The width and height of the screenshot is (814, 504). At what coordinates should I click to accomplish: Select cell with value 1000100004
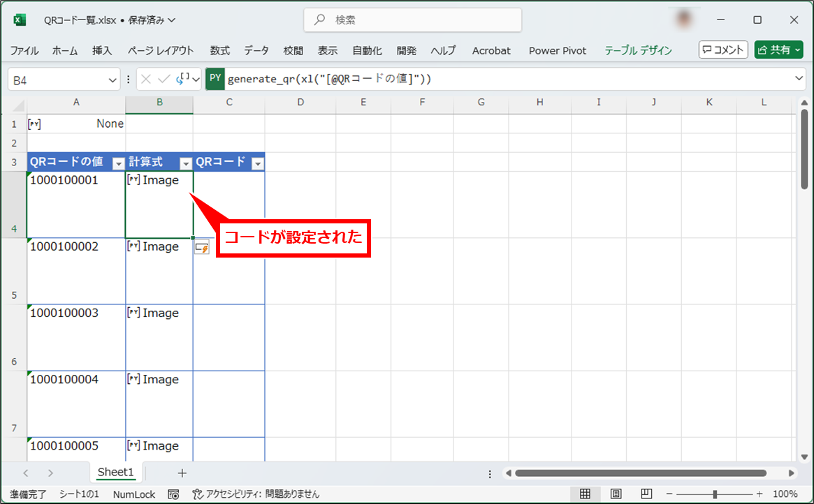(76, 404)
